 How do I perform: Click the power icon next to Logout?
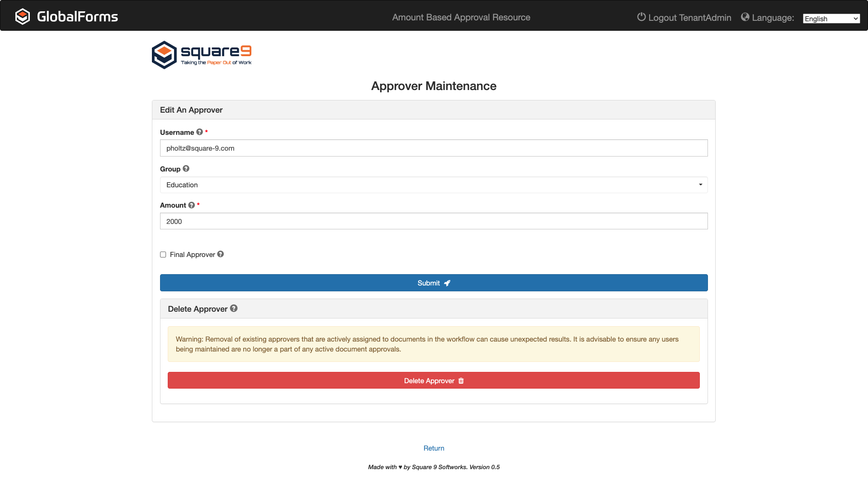click(641, 17)
